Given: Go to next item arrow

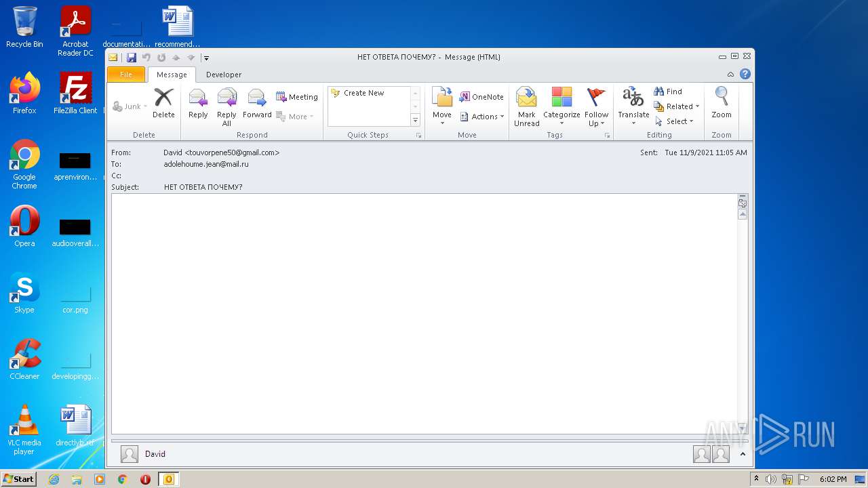Looking at the screenshot, I should 191,58.
